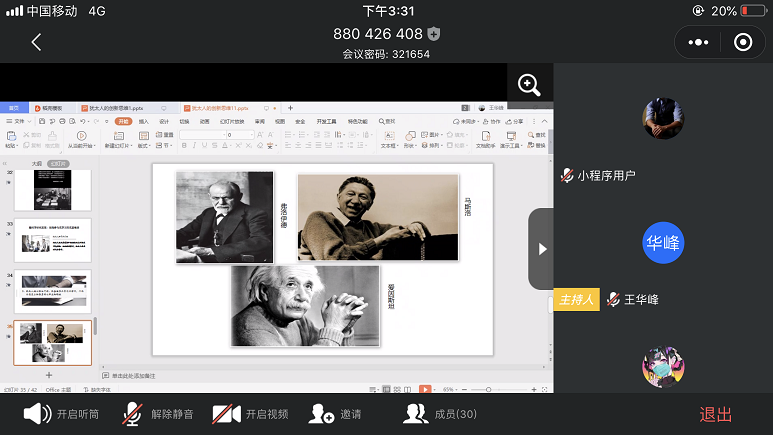Switch to the WPS 首页 home tab
This screenshot has width=773, height=435.
pyautogui.click(x=14, y=108)
